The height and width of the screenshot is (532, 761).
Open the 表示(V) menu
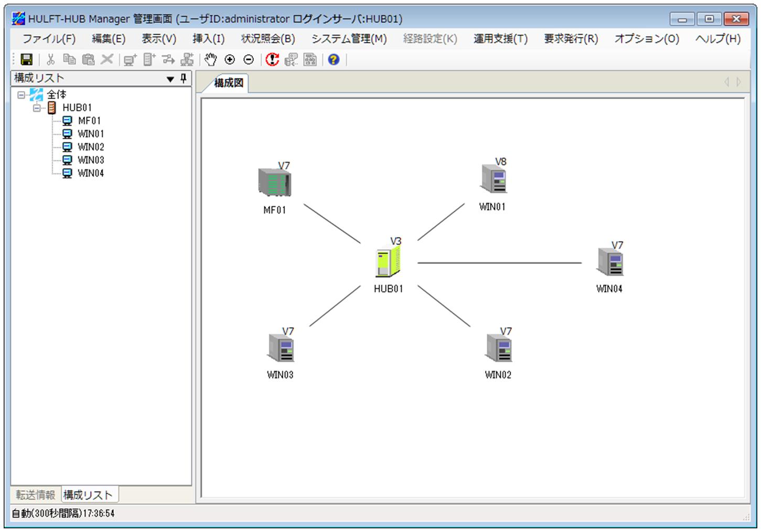click(x=159, y=39)
